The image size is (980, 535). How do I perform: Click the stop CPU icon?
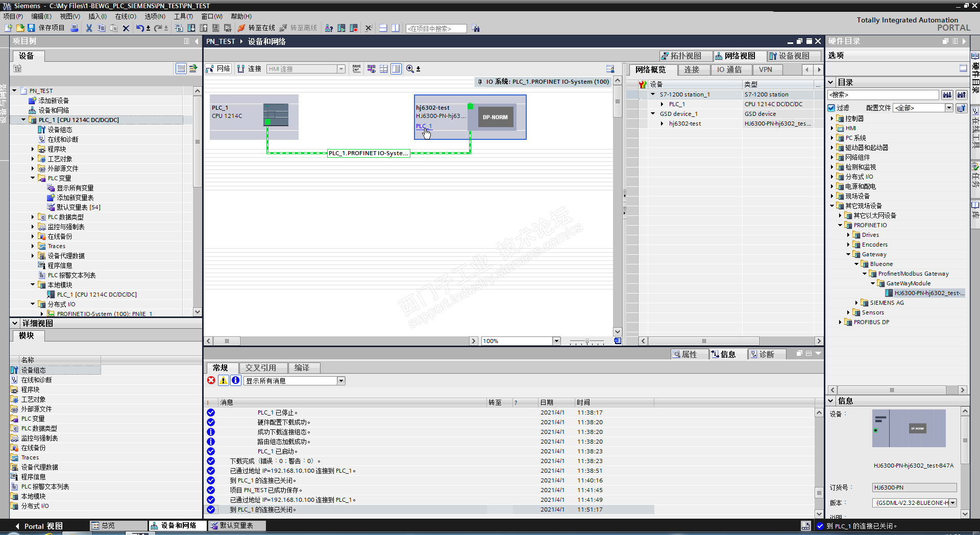tap(354, 28)
